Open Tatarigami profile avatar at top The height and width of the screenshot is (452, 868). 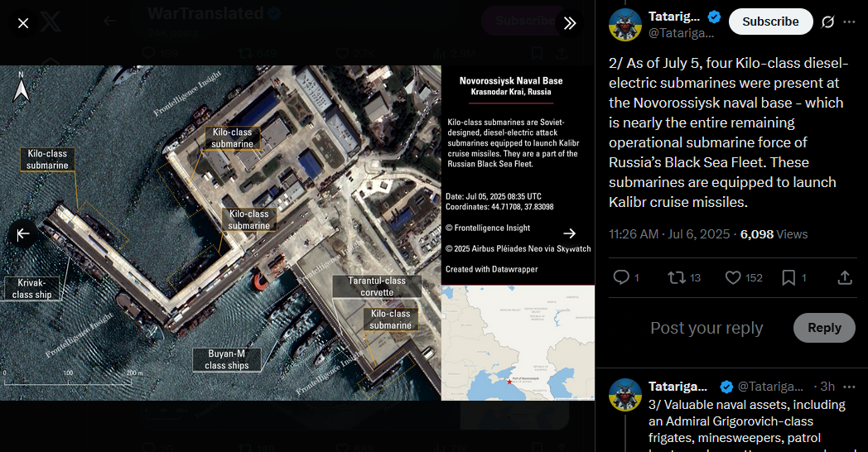[x=625, y=25]
